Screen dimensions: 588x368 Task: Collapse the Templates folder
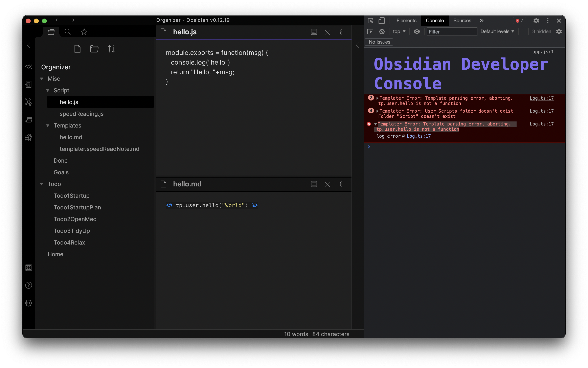[x=48, y=125]
